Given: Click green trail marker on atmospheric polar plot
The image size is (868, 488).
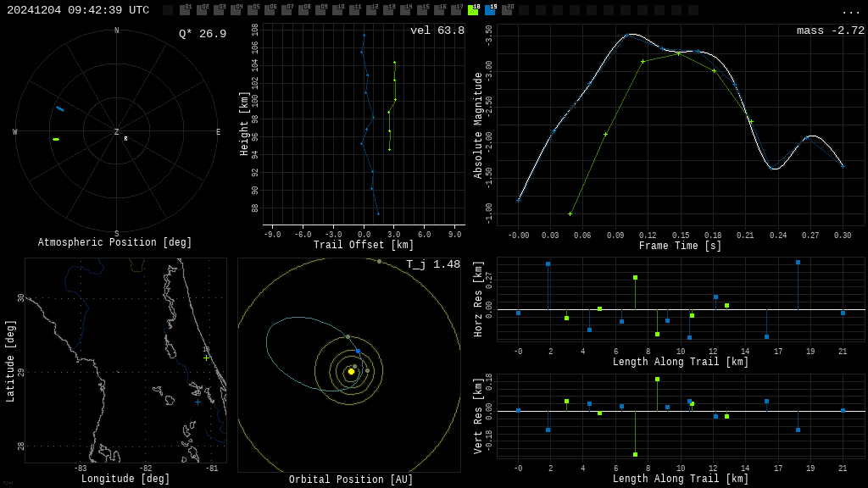Looking at the screenshot, I should coord(55,140).
